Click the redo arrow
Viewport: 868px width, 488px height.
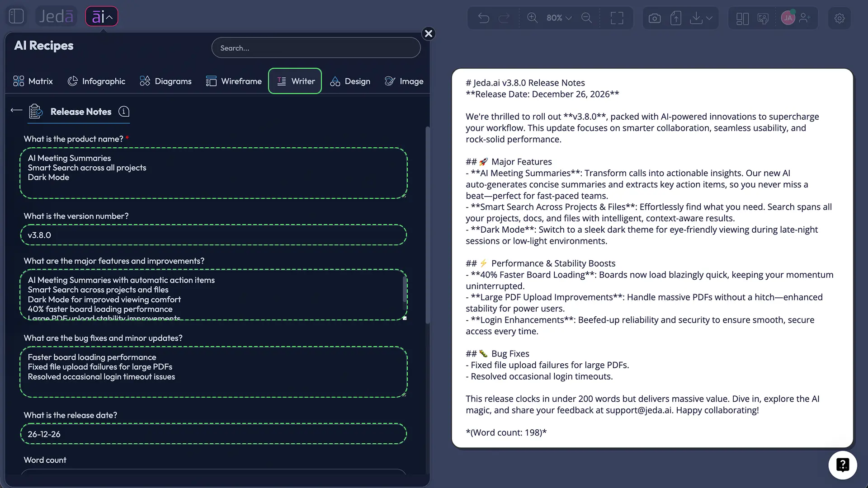[504, 18]
